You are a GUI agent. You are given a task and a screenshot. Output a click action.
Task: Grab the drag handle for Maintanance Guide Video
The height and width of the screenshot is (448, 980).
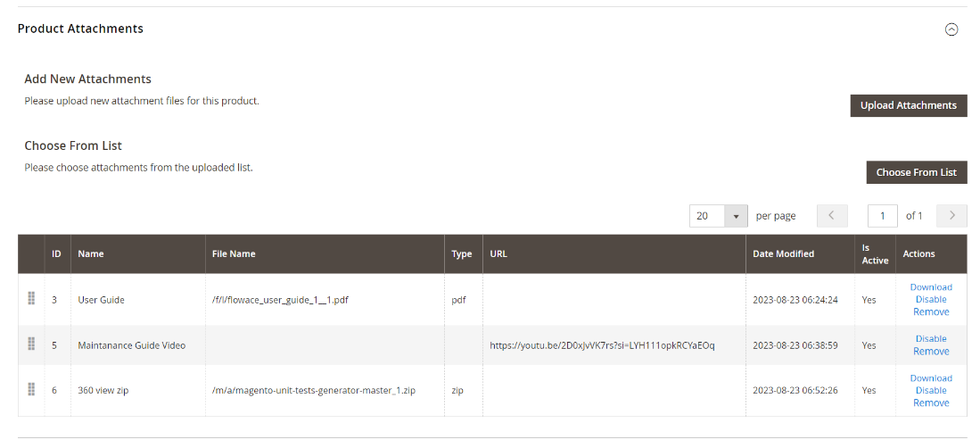(31, 344)
